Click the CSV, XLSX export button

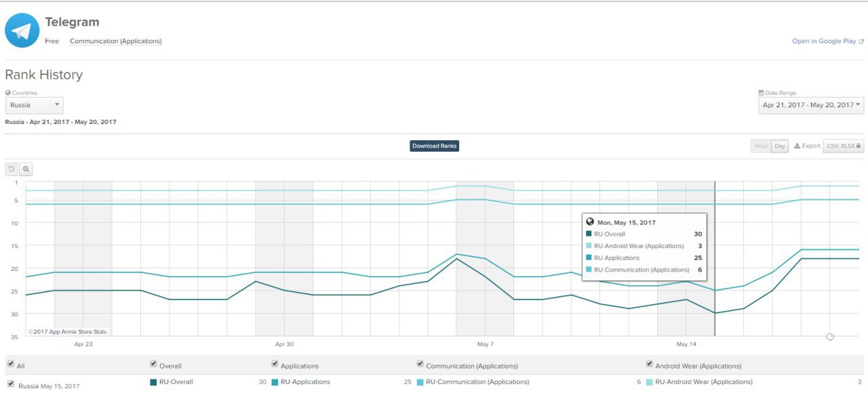(844, 146)
